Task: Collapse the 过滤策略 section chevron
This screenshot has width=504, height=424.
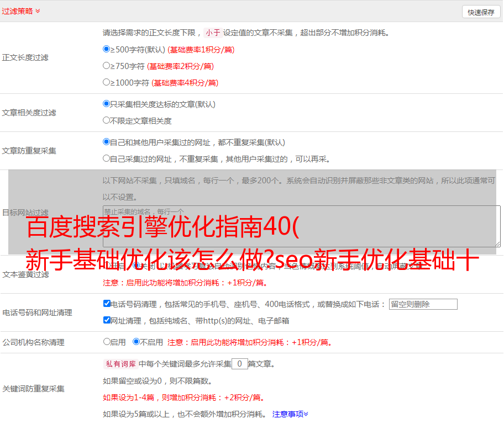Action: point(38,11)
